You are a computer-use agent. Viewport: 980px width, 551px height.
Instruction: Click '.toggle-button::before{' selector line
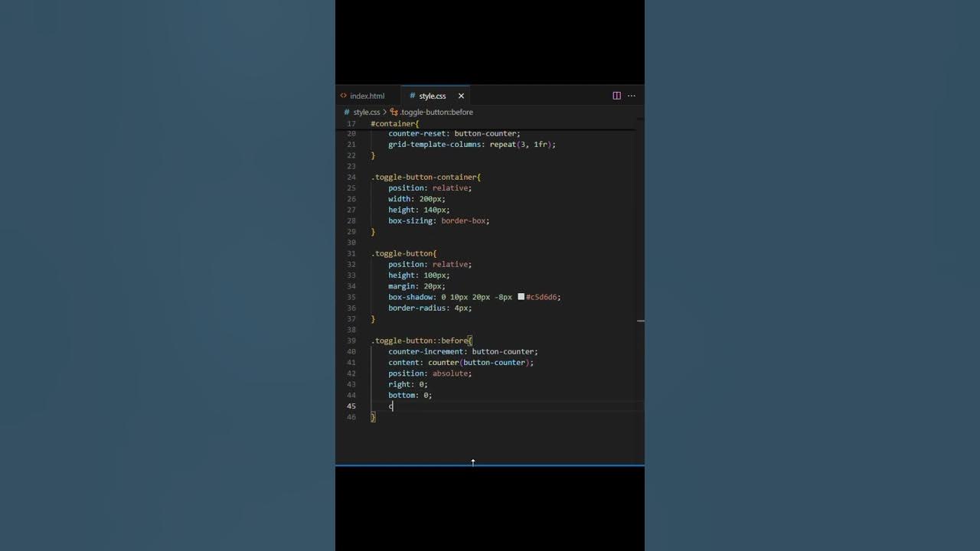point(422,341)
